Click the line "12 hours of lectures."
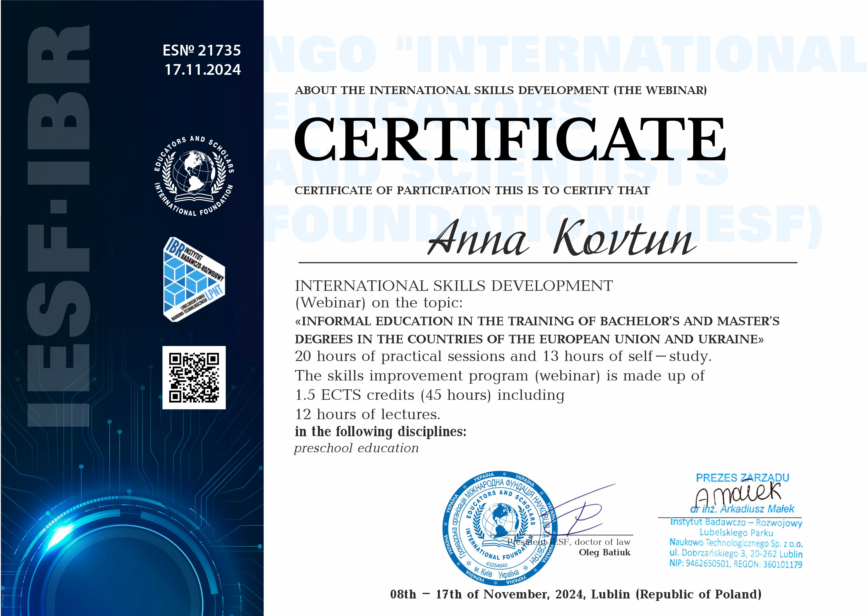Image resolution: width=867 pixels, height=616 pixels. pos(368,414)
